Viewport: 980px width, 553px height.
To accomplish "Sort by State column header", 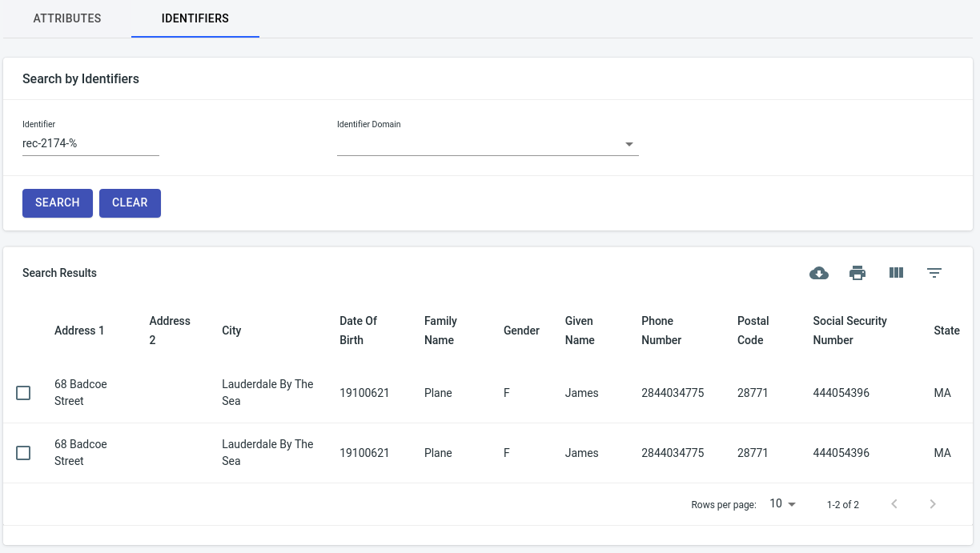I will [946, 331].
